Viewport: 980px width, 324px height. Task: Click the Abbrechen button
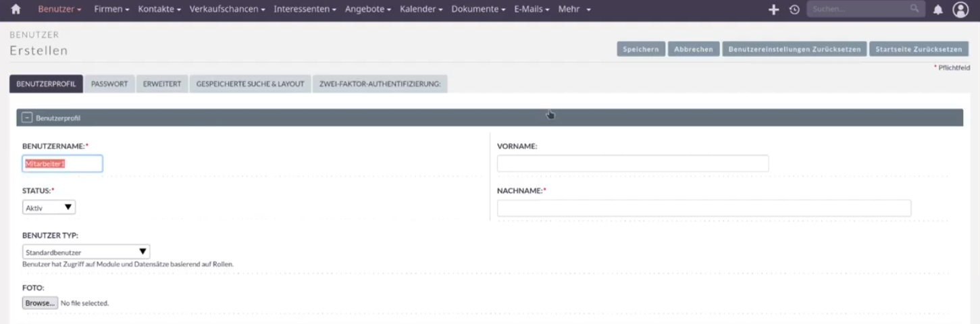(693, 49)
